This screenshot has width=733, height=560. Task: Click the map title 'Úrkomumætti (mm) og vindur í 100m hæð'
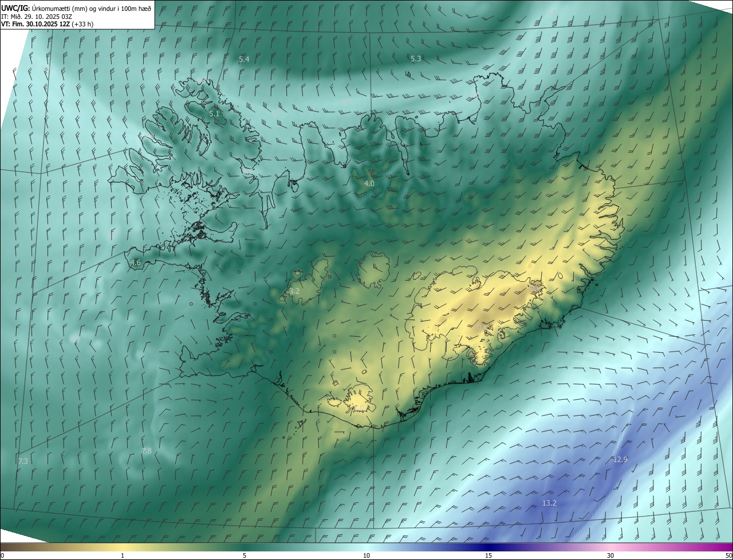coord(92,8)
